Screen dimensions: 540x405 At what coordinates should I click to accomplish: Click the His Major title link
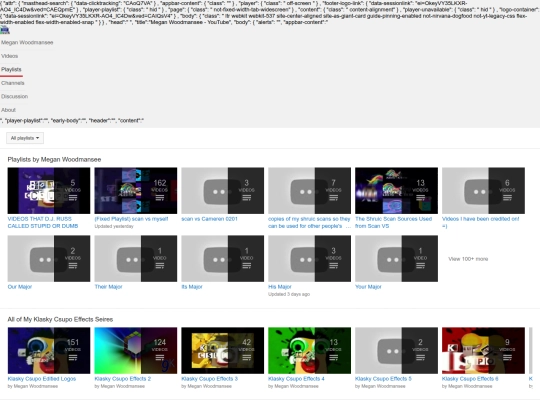point(280,287)
